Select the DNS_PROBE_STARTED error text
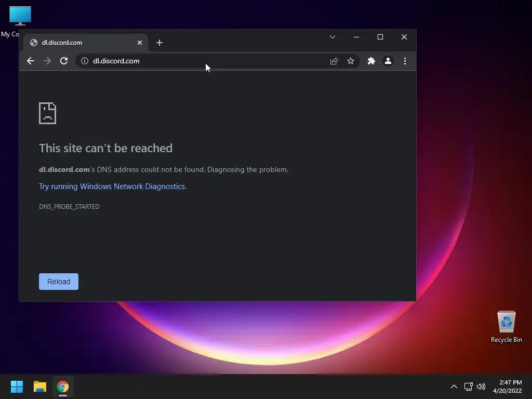Image resolution: width=532 pixels, height=399 pixels. (69, 207)
